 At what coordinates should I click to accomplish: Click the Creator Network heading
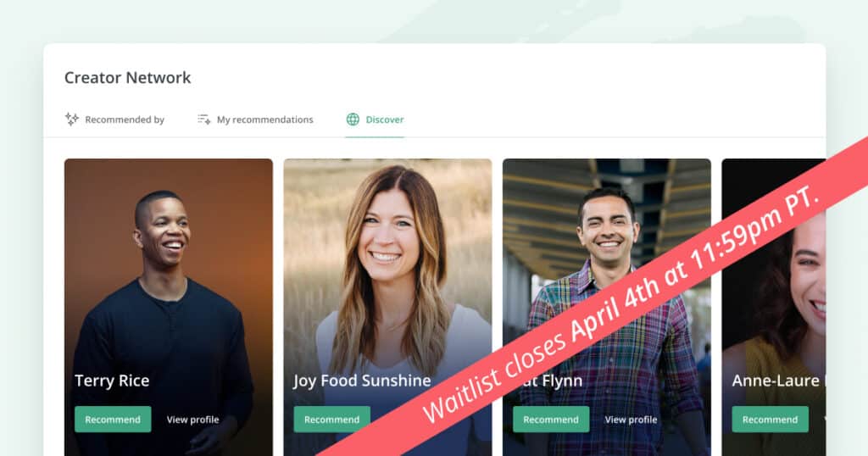click(127, 77)
